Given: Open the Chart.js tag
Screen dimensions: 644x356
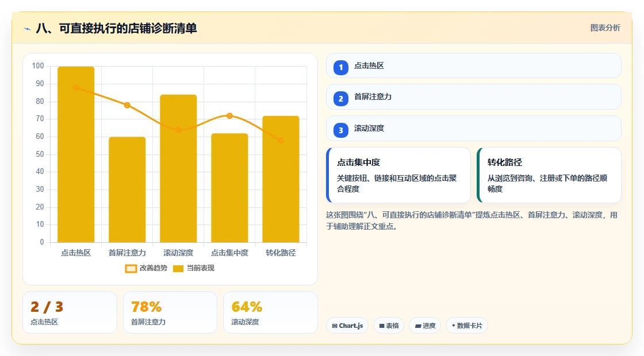Looking at the screenshot, I should point(347,326).
